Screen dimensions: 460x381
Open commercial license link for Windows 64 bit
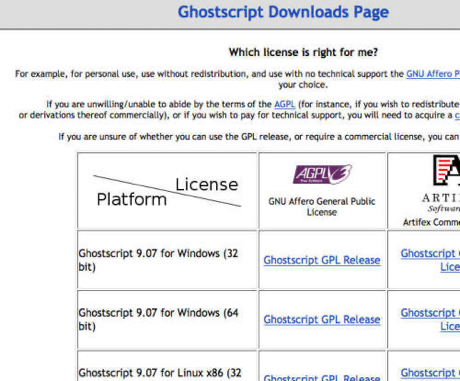coord(430,320)
